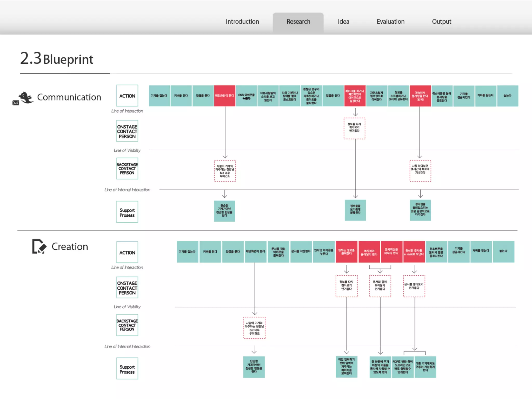Click dashed 'but 너무 무미건조' box in Creation
Screen dimensions: 532x399
[254, 328]
